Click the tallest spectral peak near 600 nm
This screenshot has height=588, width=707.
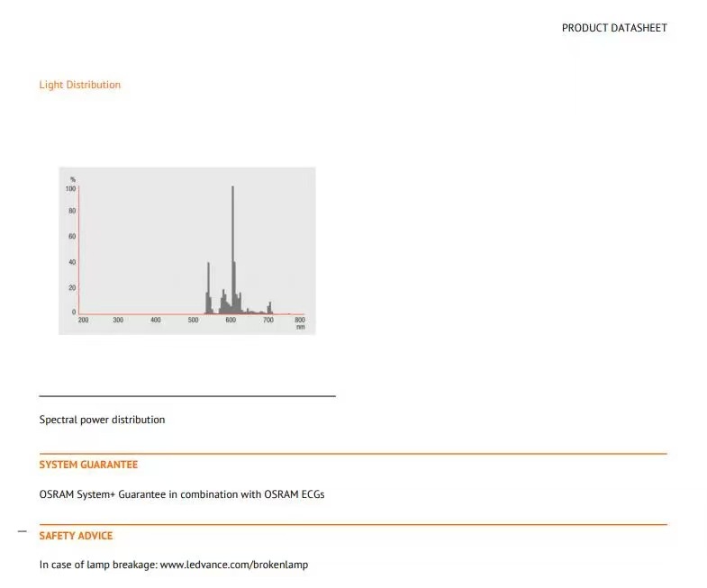(x=232, y=248)
